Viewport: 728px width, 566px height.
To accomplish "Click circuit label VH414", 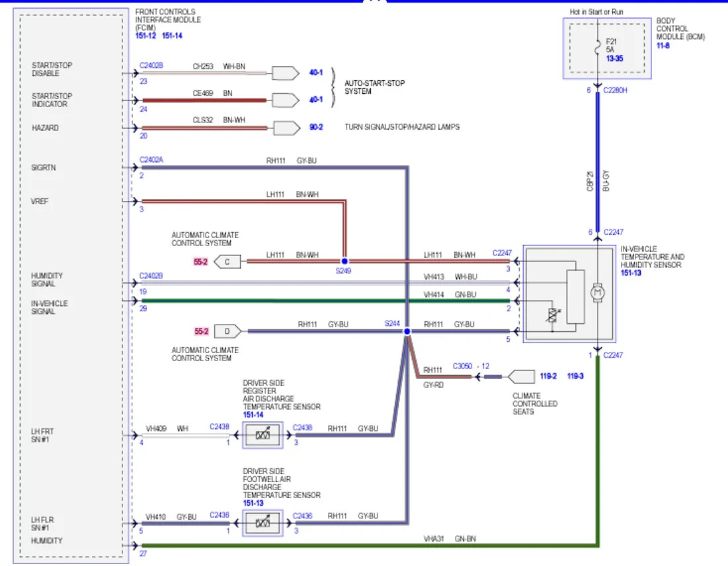I will [x=434, y=295].
